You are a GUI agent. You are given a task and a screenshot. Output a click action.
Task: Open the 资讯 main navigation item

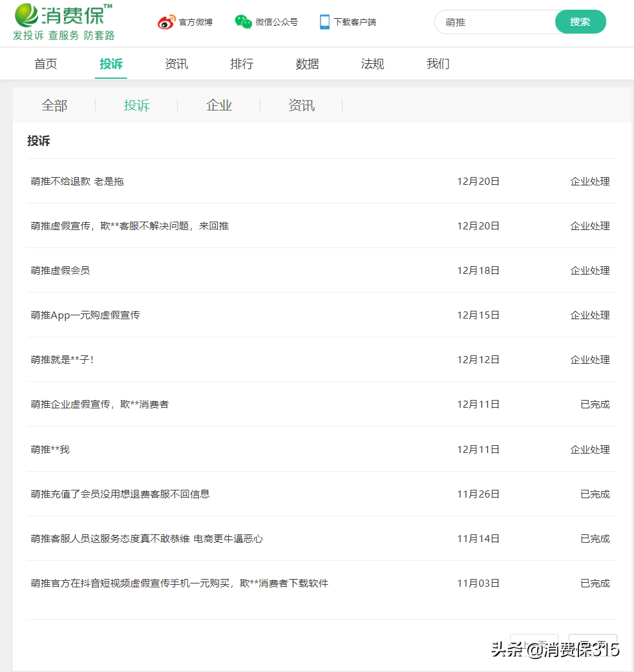176,64
